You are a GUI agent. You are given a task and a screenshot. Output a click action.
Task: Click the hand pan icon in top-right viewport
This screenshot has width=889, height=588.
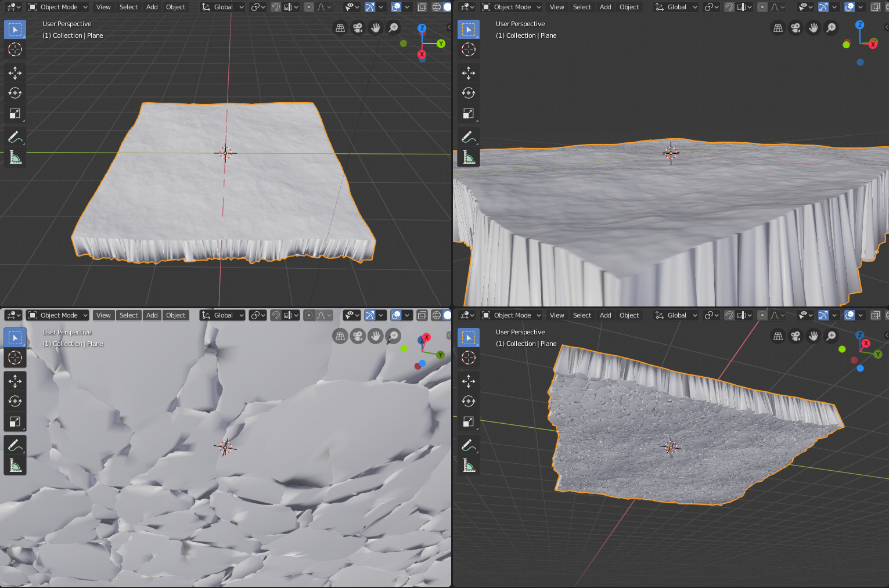coord(814,28)
